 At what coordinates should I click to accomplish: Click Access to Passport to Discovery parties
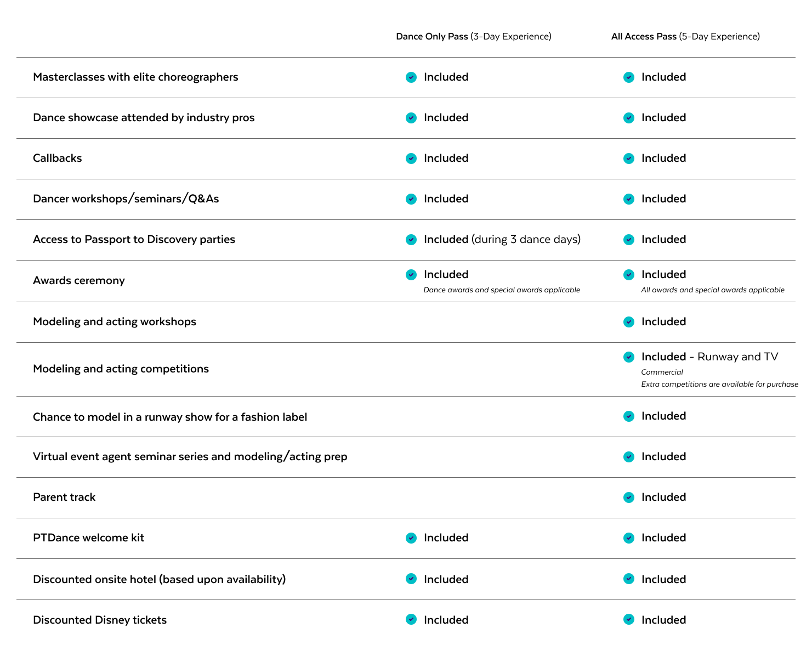(x=134, y=239)
